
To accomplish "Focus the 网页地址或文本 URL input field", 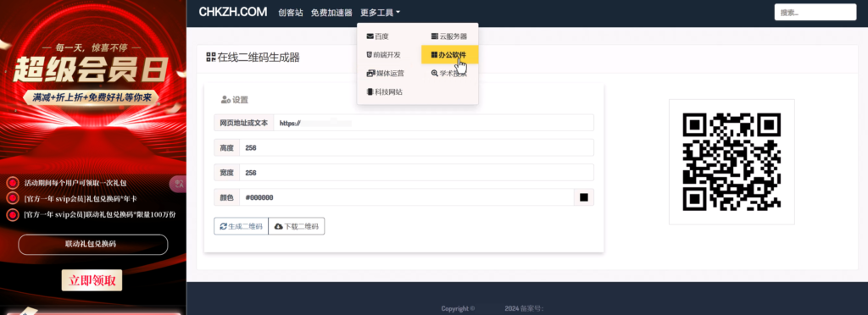I will 433,123.
